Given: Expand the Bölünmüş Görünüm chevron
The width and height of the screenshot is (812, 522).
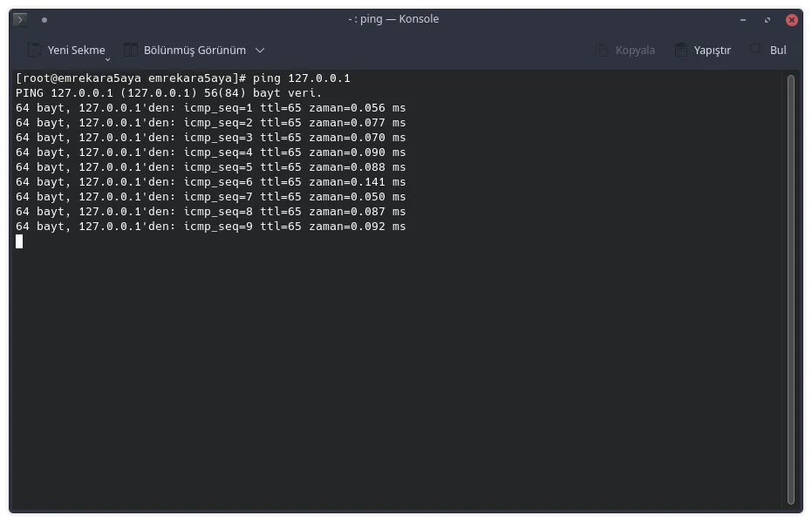Looking at the screenshot, I should (260, 51).
